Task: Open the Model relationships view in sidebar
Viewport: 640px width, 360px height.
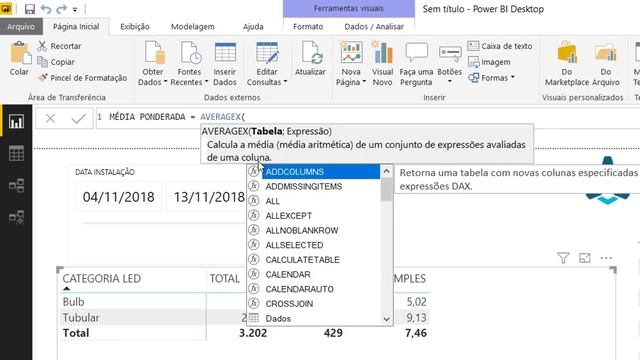Action: point(16,186)
